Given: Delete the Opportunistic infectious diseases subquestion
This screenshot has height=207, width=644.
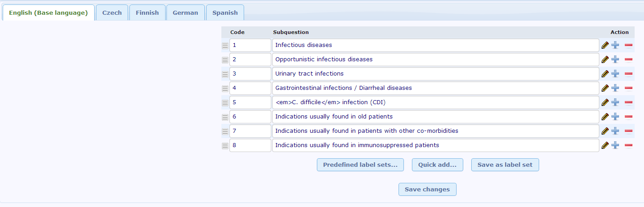Looking at the screenshot, I should [x=628, y=59].
